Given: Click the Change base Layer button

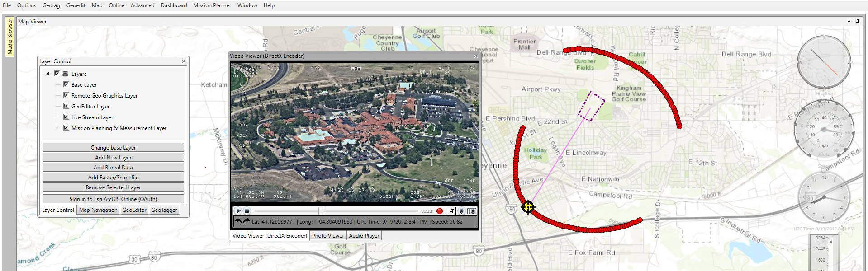Looking at the screenshot, I should (x=113, y=148).
